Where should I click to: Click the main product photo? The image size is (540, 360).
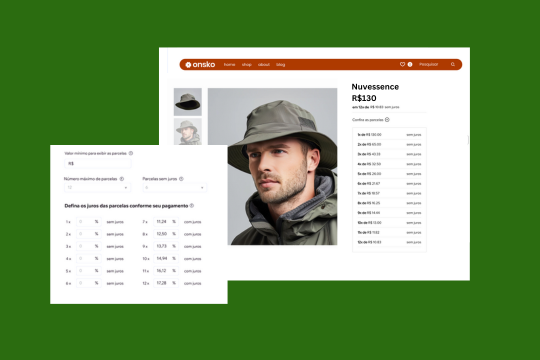pos(272,166)
